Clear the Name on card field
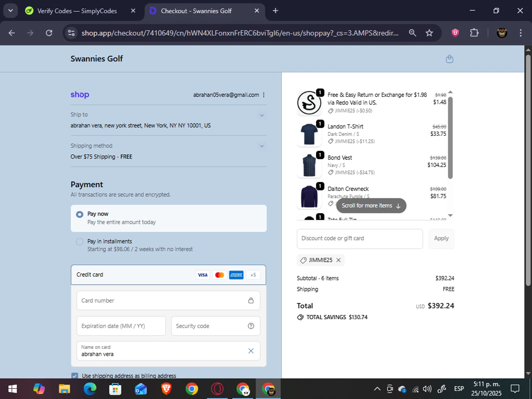 pos(251,351)
